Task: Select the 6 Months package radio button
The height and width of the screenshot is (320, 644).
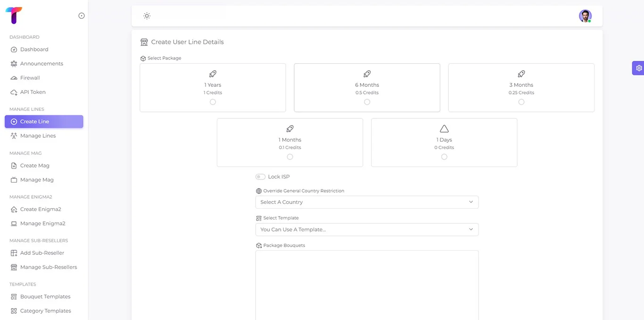Action: click(x=367, y=102)
